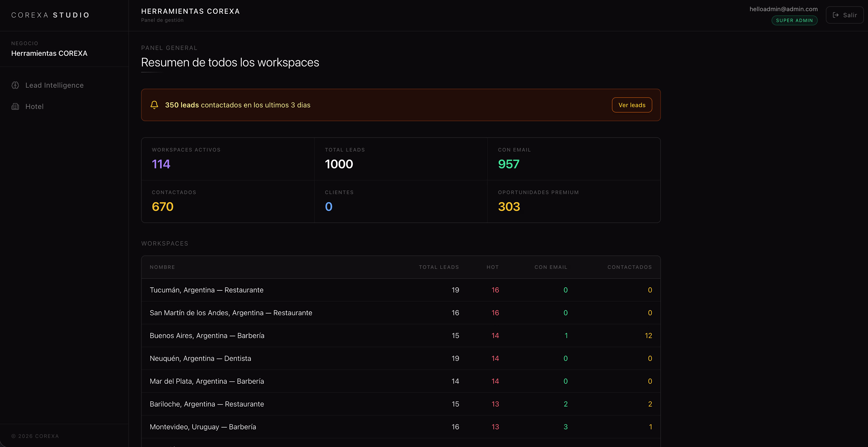The height and width of the screenshot is (447, 868).
Task: Open the Montevideo, Uruguay — Barbería row
Action: [203, 427]
